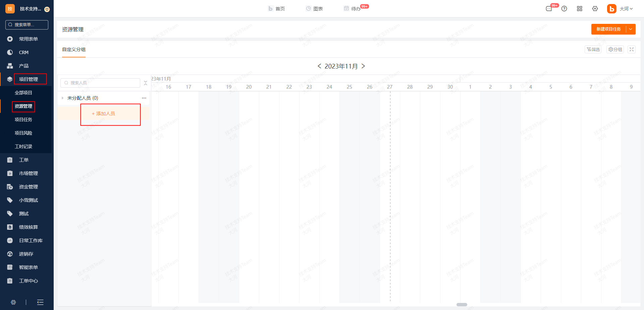
Task: Click the 搜索菜单 search field
Action: (27, 25)
